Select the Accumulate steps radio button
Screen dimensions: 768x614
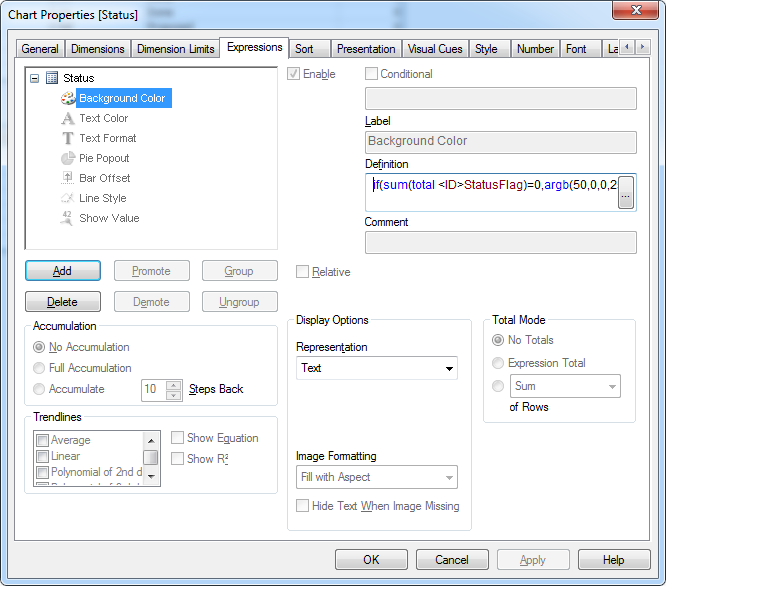39,389
